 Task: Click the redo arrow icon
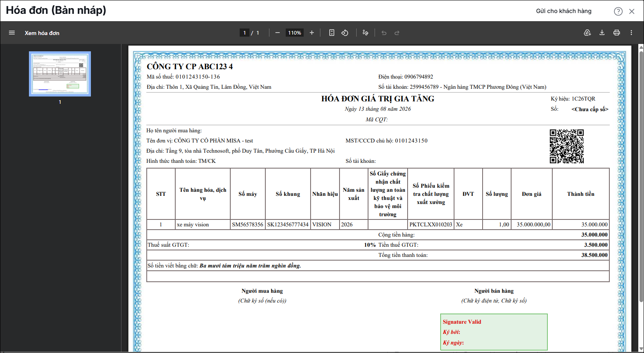click(397, 33)
